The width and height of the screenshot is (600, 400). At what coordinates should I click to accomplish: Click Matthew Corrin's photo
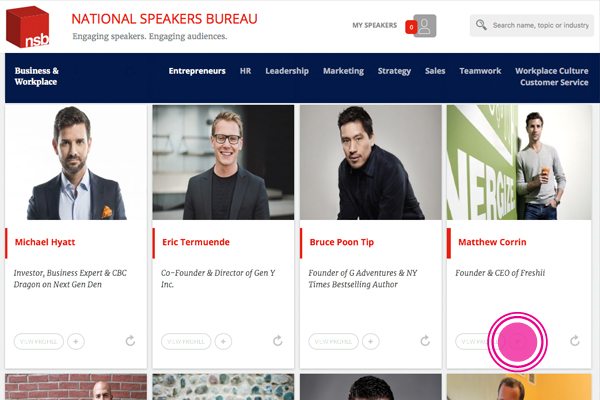(x=519, y=162)
